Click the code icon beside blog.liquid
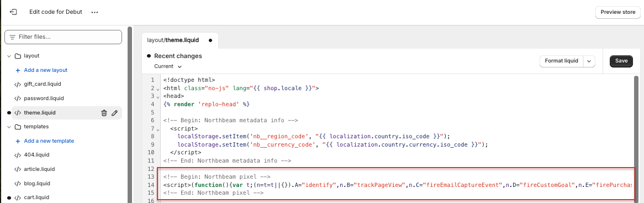644x203 pixels. pyautogui.click(x=18, y=183)
